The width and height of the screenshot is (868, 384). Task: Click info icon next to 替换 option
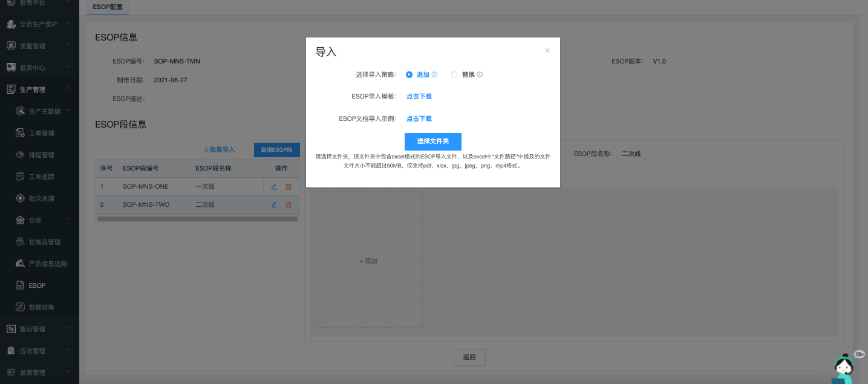(480, 75)
